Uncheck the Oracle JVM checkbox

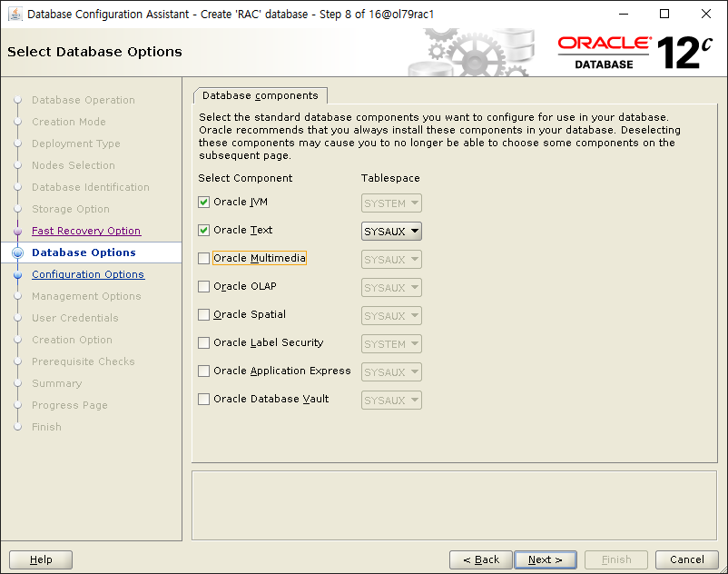pyautogui.click(x=203, y=202)
